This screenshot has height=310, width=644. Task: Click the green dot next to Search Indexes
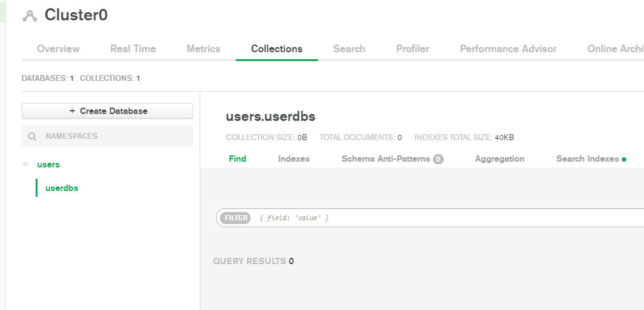pyautogui.click(x=624, y=160)
